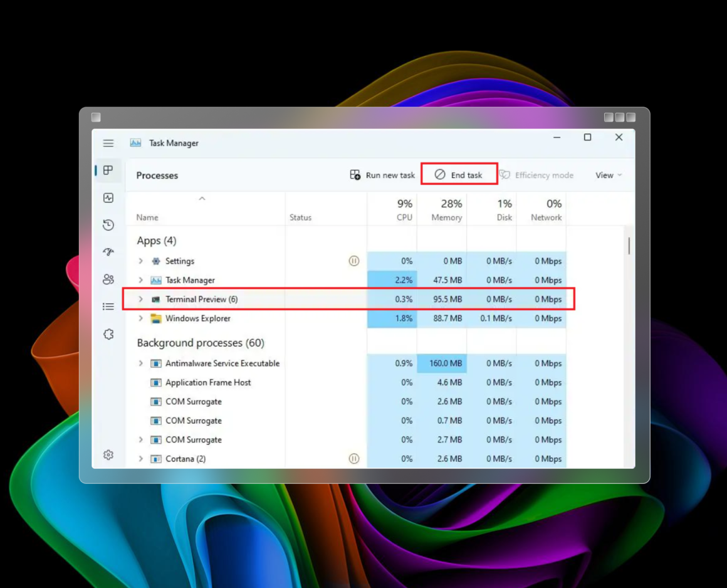Open the View dropdown menu
Image resolution: width=727 pixels, height=588 pixels.
605,175
